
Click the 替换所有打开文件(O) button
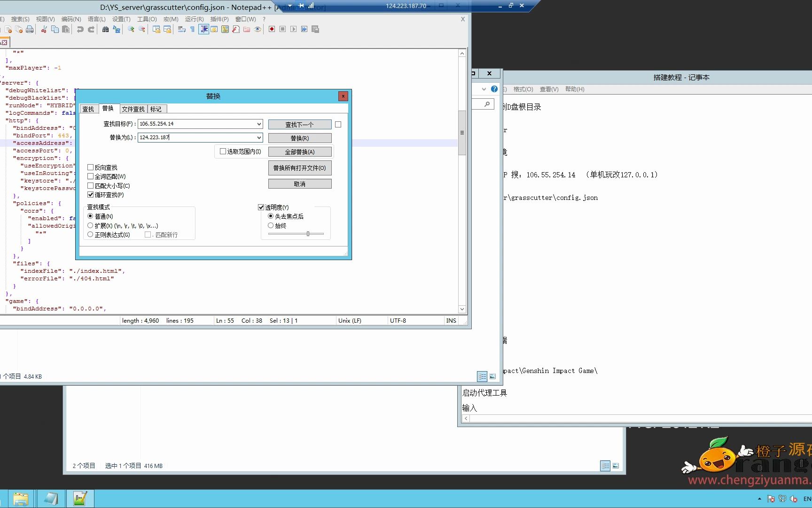click(x=300, y=168)
